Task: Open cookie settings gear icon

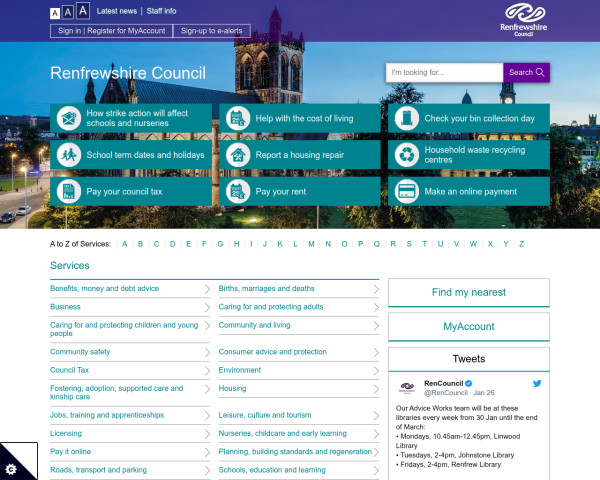Action: coord(11,469)
